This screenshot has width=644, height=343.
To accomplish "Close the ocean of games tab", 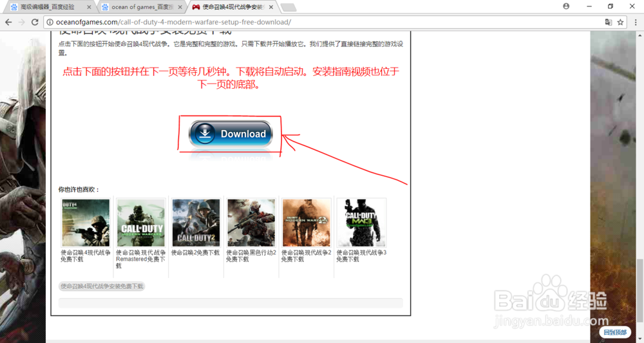I will [x=180, y=7].
